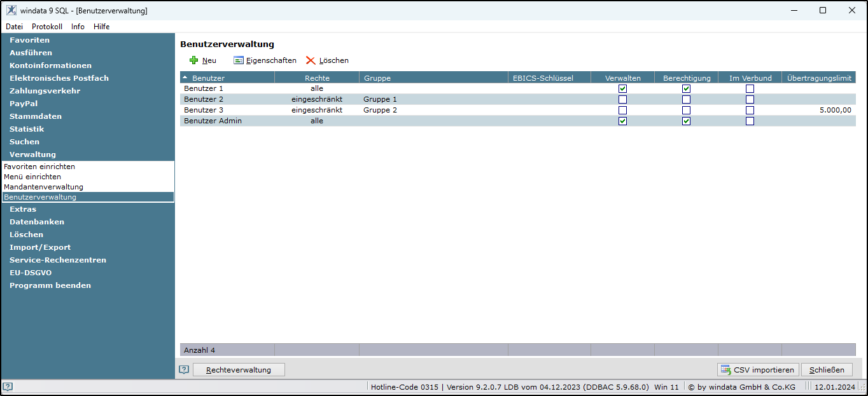Expand the Kontoinformationen section

click(x=50, y=65)
